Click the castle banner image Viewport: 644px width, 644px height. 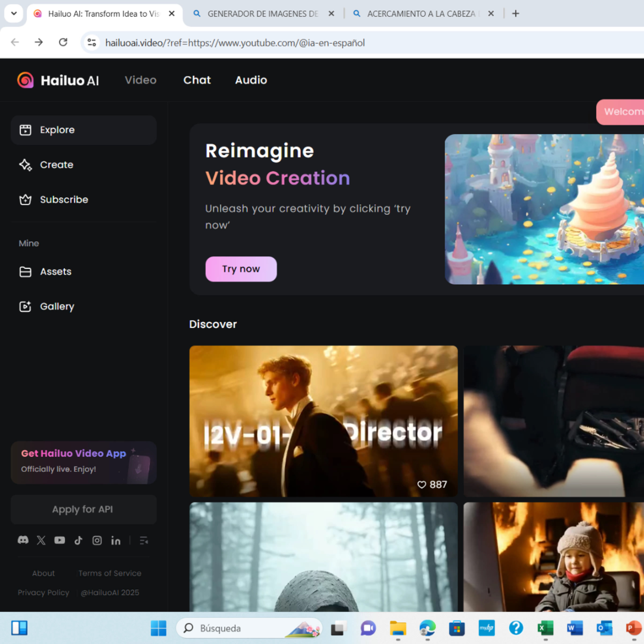point(544,209)
